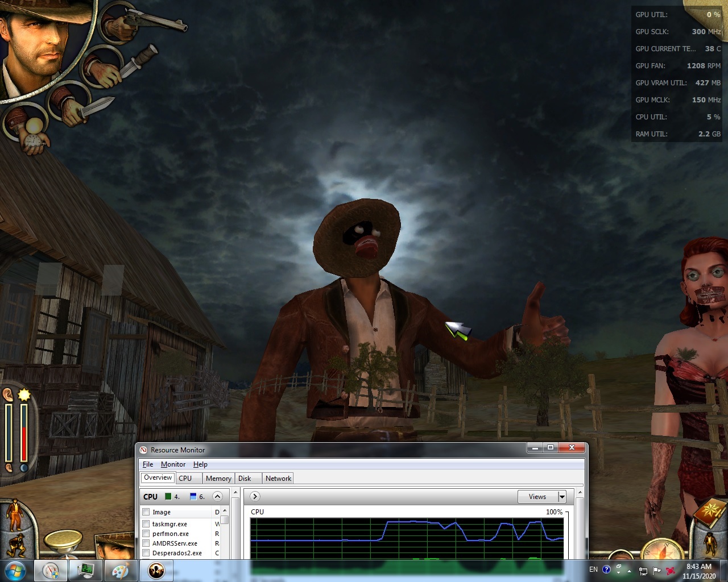Click the CPU header green usage indicator

pos(168,497)
